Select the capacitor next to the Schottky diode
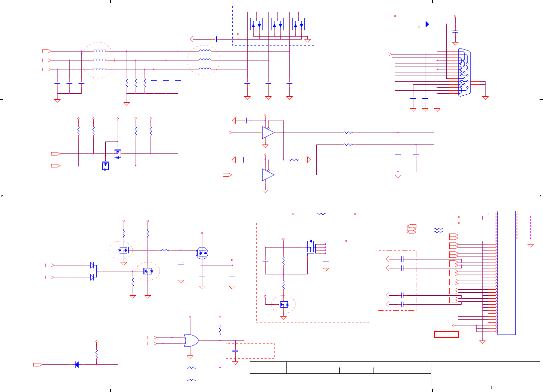 [455, 32]
